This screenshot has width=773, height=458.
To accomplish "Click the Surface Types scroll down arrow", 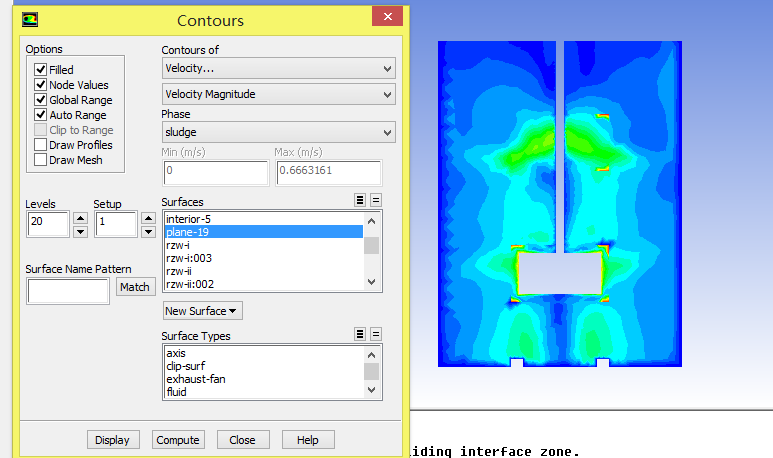I will click(372, 390).
